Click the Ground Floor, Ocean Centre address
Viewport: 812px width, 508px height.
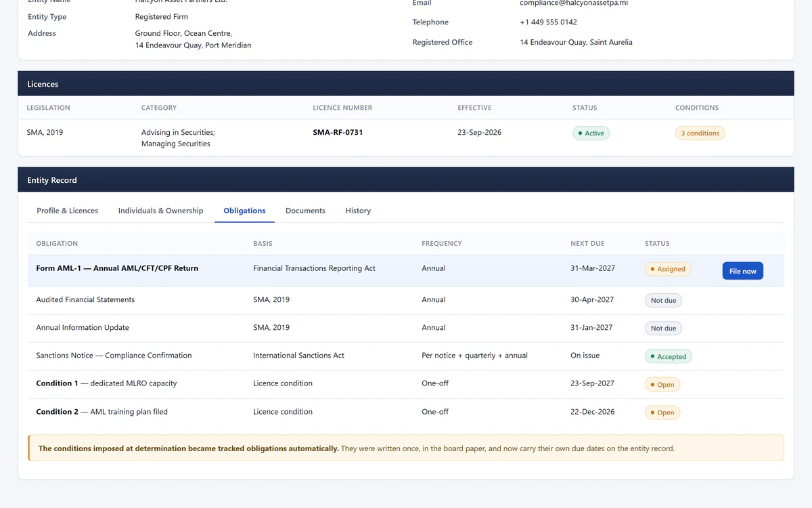pyautogui.click(x=193, y=39)
